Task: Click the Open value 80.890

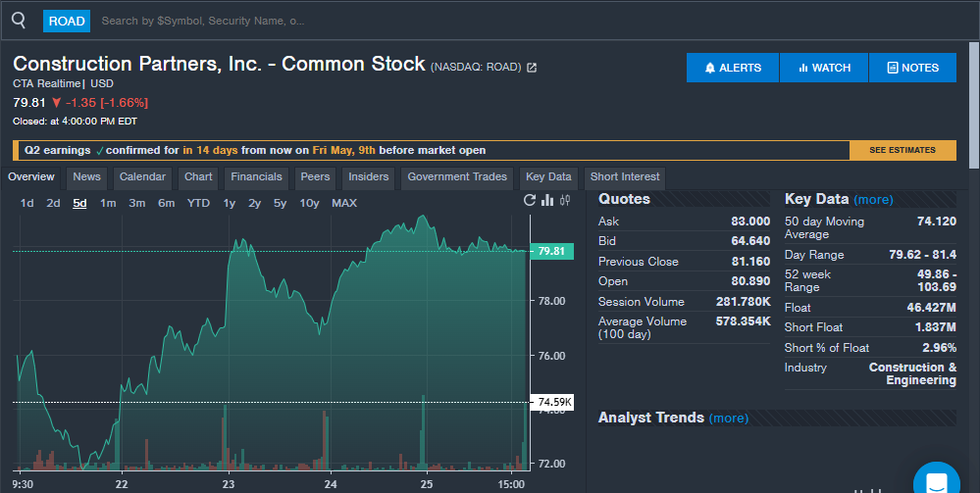Action: coord(750,281)
